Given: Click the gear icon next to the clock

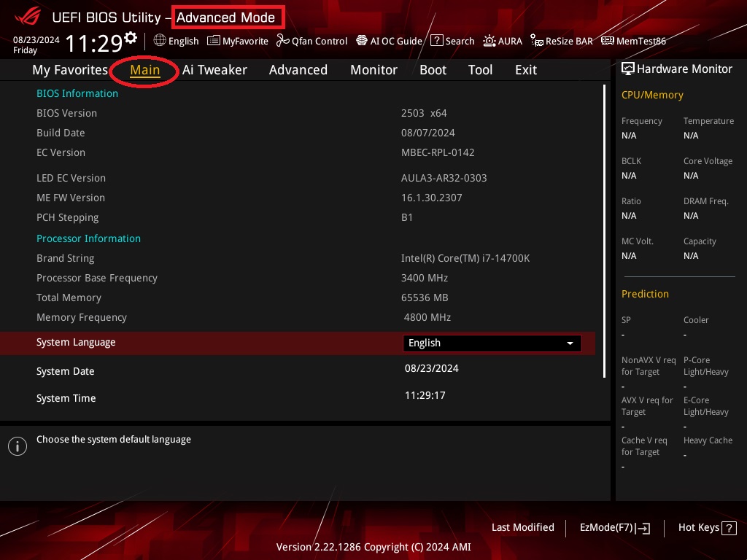Looking at the screenshot, I should click(x=131, y=36).
